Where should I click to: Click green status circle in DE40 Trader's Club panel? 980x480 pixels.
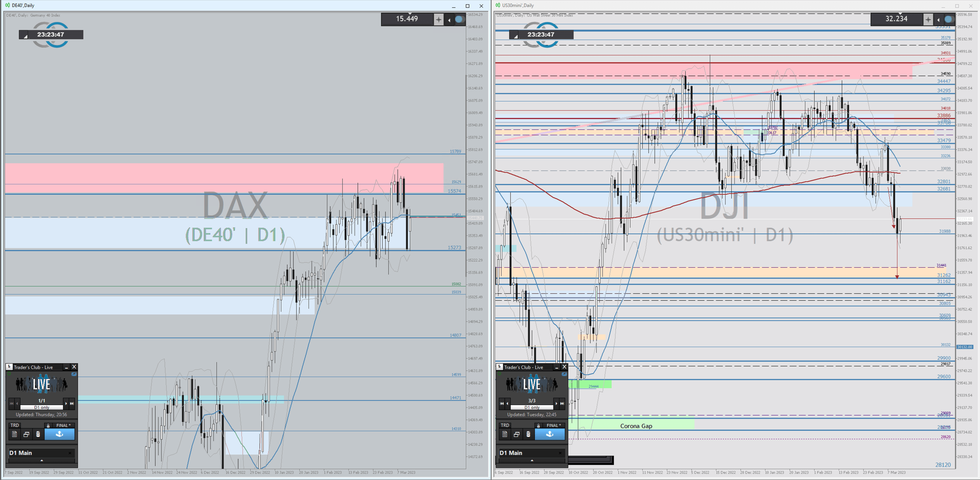10,374
